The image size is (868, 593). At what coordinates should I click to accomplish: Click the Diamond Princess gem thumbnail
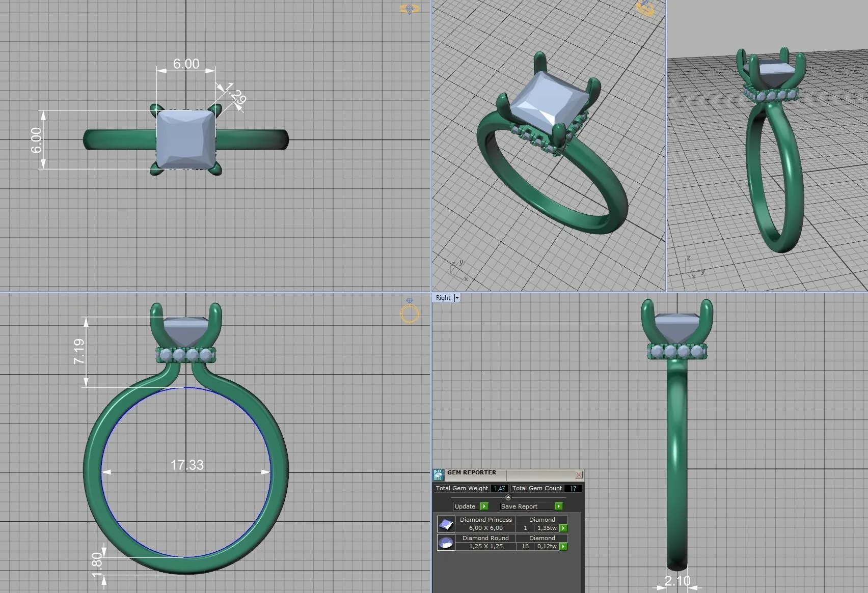click(x=446, y=524)
